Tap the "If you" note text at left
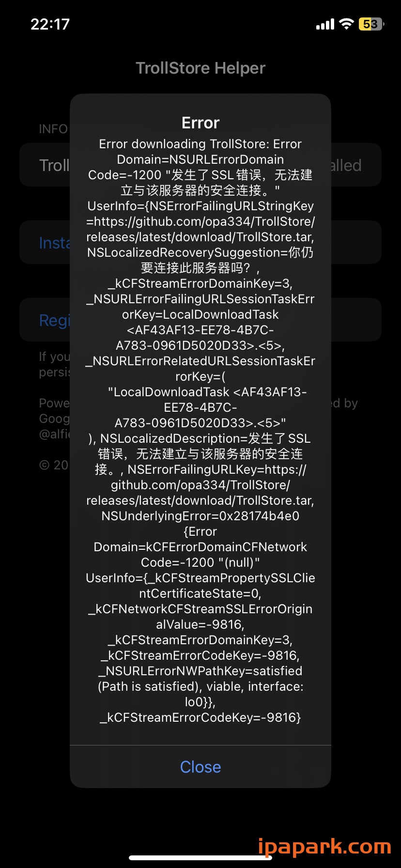The width and height of the screenshot is (401, 868). pos(54,357)
